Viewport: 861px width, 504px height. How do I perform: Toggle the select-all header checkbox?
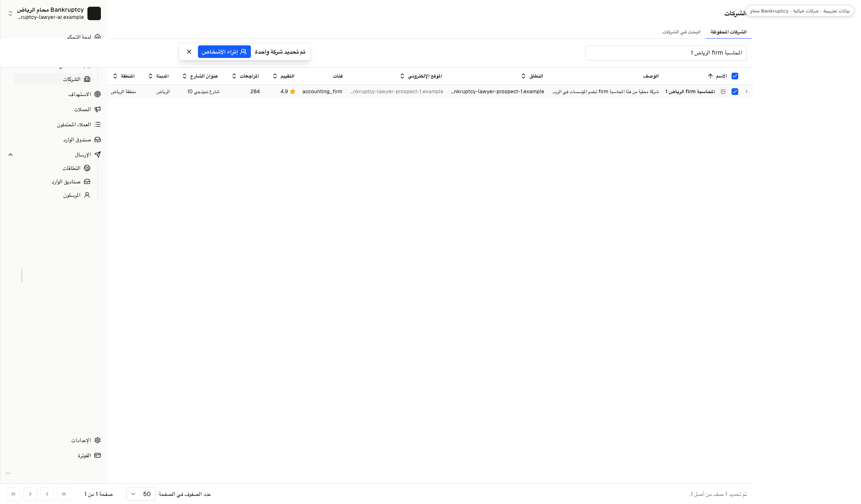[735, 76]
